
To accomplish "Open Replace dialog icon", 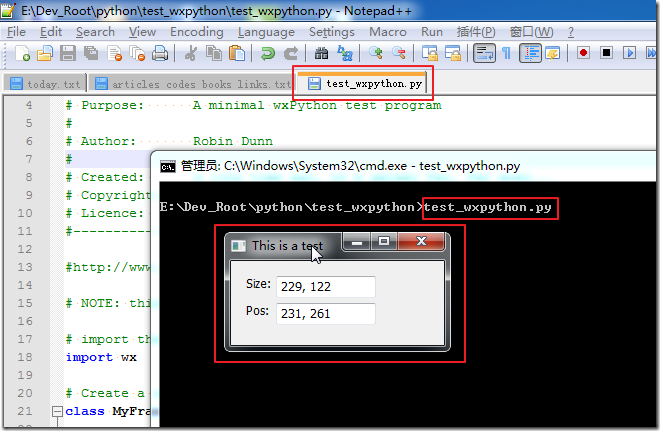I will (345, 53).
